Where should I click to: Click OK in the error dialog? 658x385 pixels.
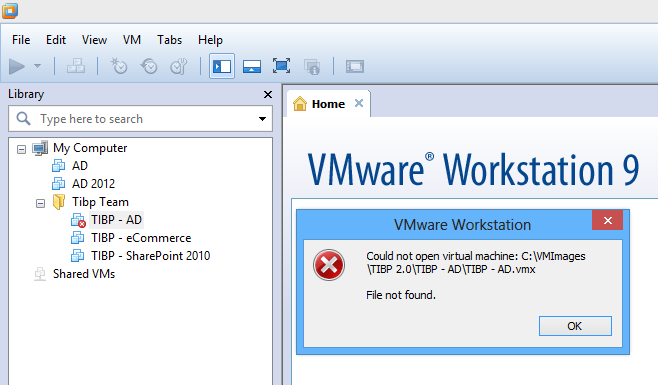coord(575,326)
